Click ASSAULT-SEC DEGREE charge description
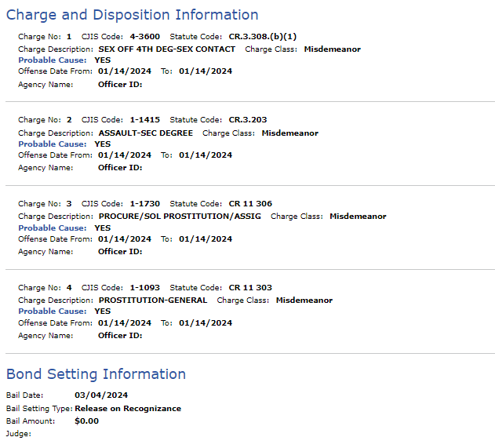Image resolution: width=495 pixels, height=448 pixels. [146, 133]
